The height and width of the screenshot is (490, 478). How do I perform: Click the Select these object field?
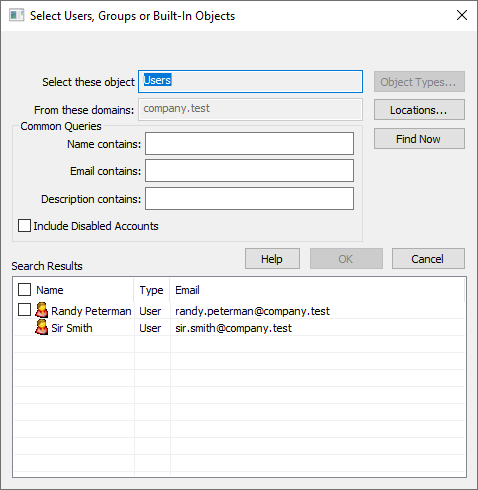point(250,81)
